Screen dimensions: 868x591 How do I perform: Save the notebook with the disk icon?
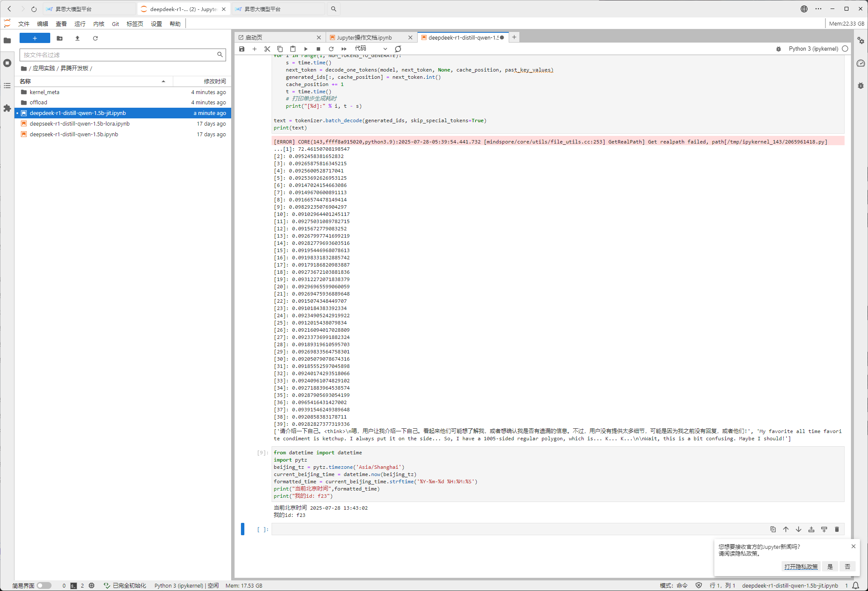click(x=242, y=49)
